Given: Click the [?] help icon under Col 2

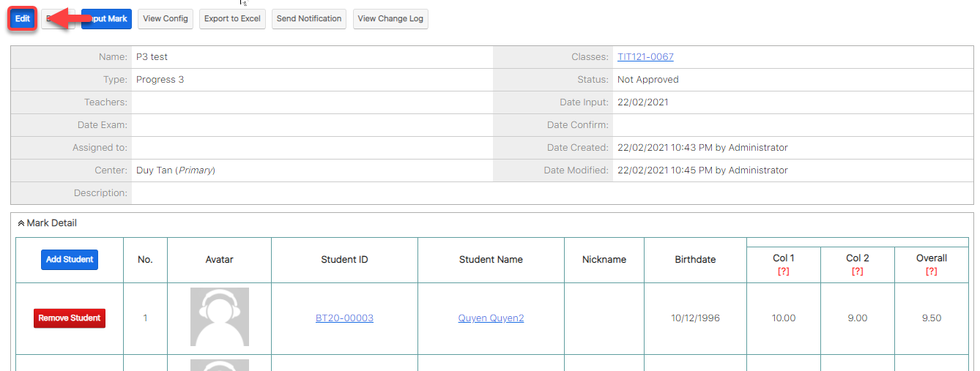Looking at the screenshot, I should point(858,271).
